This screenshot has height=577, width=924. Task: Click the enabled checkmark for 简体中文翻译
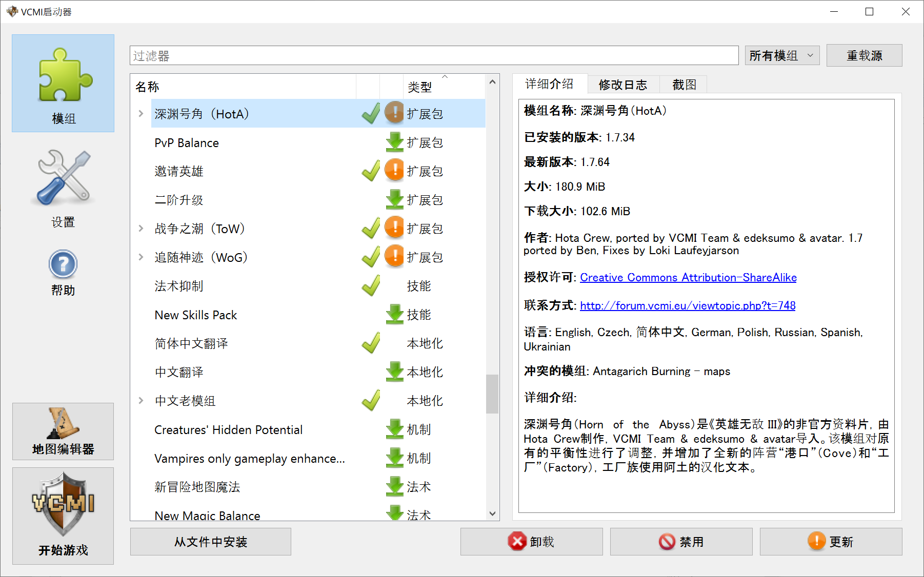(x=371, y=343)
